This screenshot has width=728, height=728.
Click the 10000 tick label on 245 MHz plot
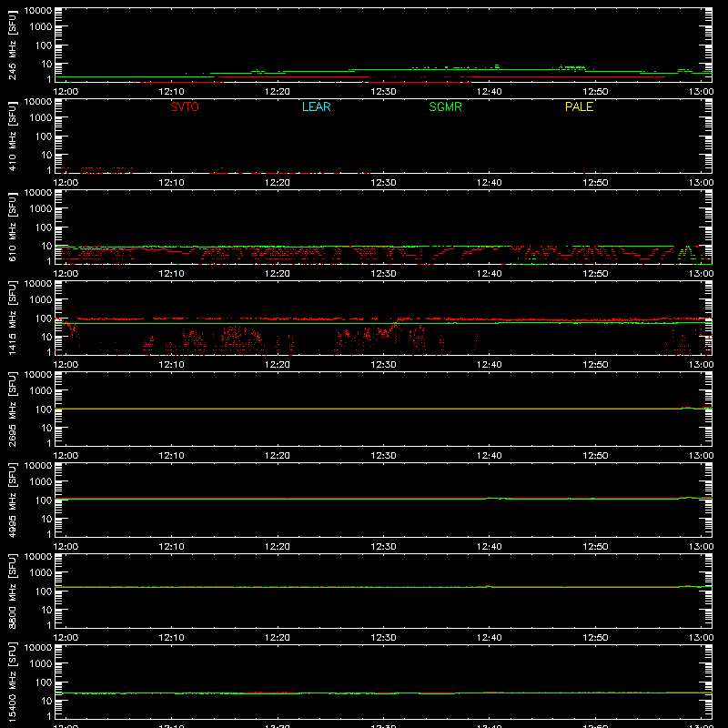pos(38,11)
